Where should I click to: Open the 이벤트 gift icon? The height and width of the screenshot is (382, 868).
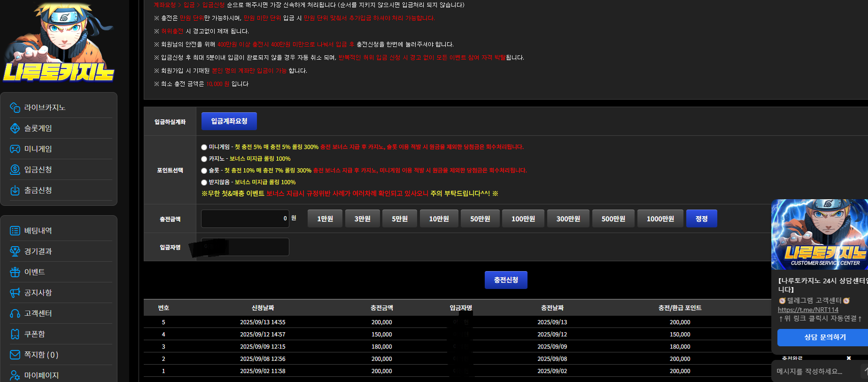15,272
